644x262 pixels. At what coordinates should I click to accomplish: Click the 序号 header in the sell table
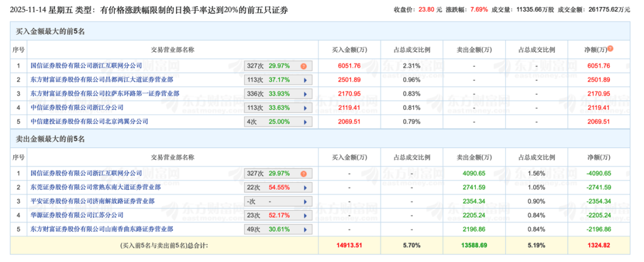click(x=18, y=157)
